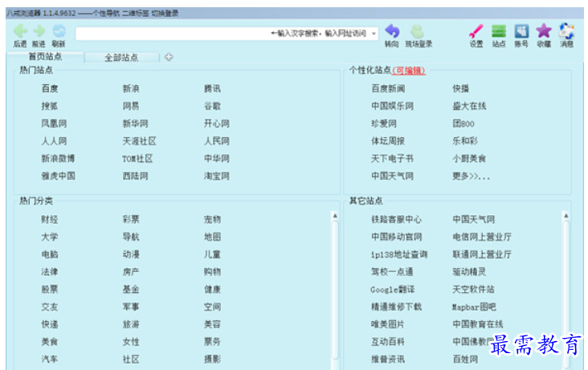Screen dimensions: 588x370
Task: Open the 开心网 link
Action: [217, 124]
